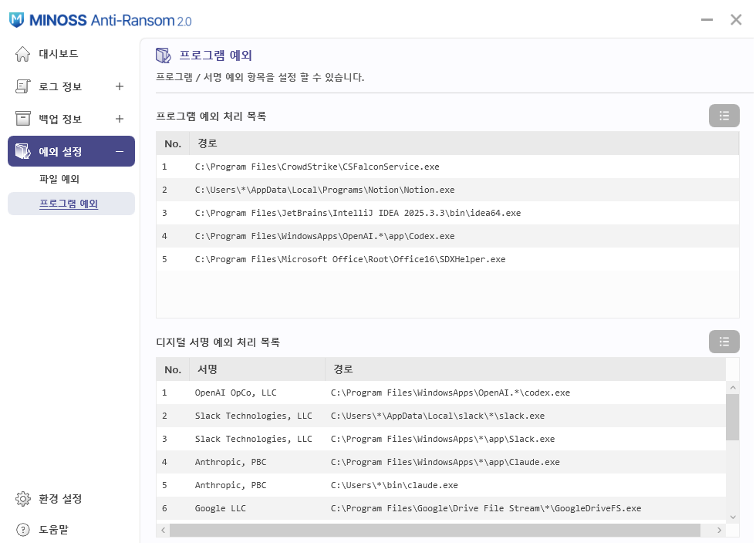The width and height of the screenshot is (756, 546).
Task: Open the 로그 정보 menu label
Action: [60, 86]
